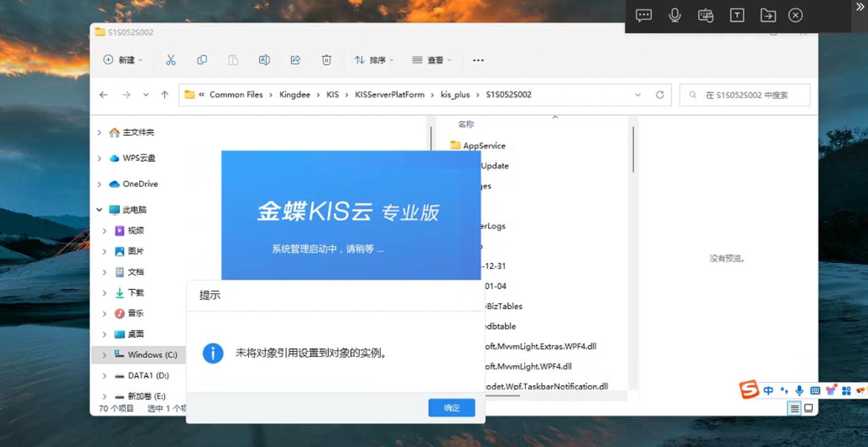Select 音乐 in the navigation pane
The image size is (868, 447).
pyautogui.click(x=135, y=314)
